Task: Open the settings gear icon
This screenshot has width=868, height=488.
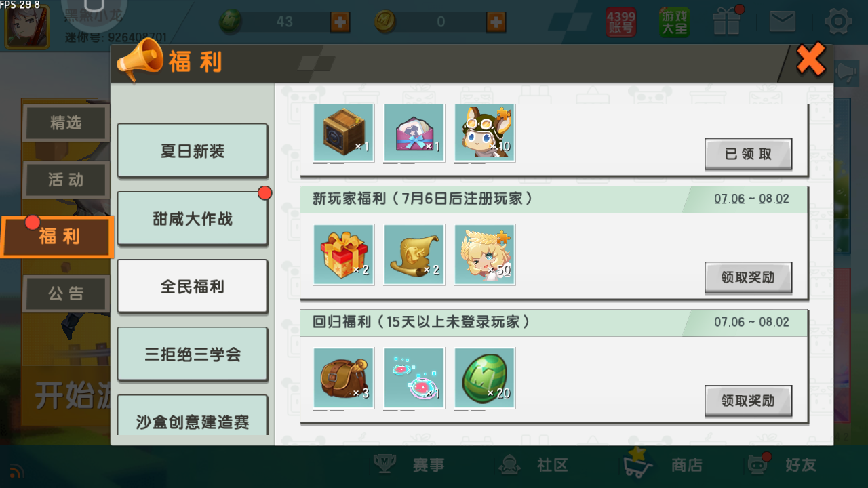Action: (x=838, y=22)
